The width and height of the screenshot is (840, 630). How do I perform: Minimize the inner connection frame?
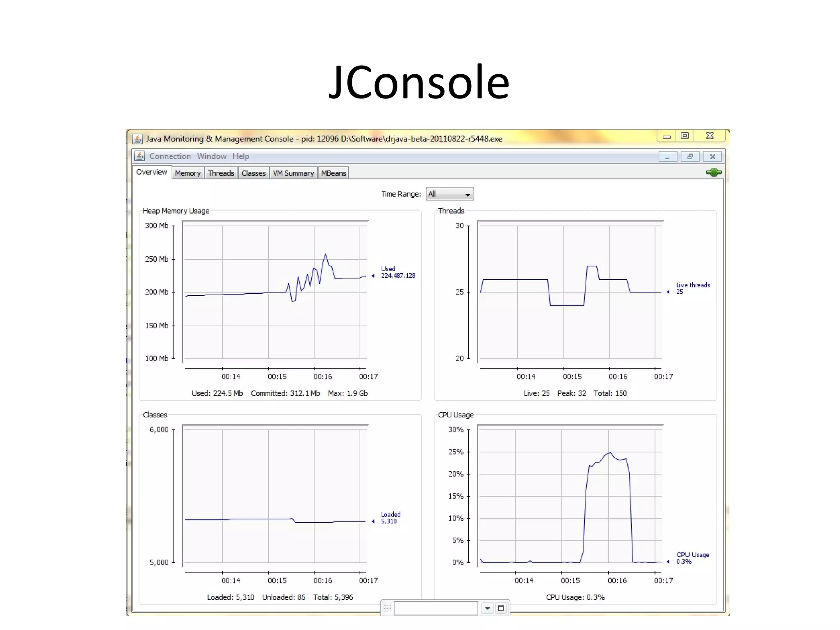point(667,156)
